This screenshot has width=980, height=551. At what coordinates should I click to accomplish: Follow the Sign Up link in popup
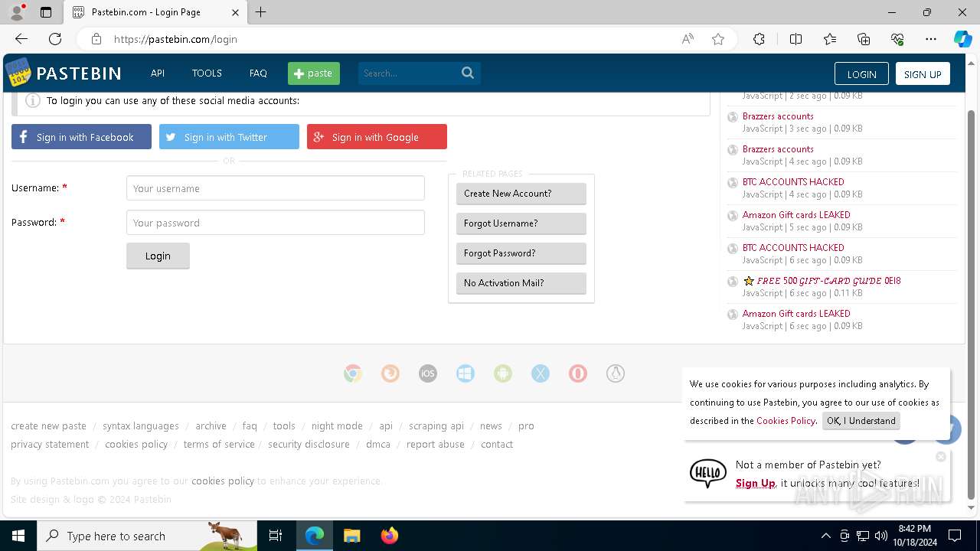756,483
